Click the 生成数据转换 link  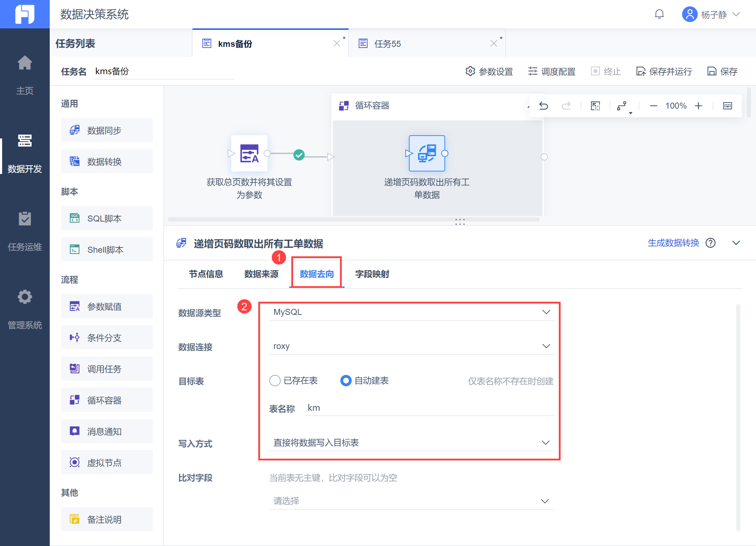coord(673,243)
